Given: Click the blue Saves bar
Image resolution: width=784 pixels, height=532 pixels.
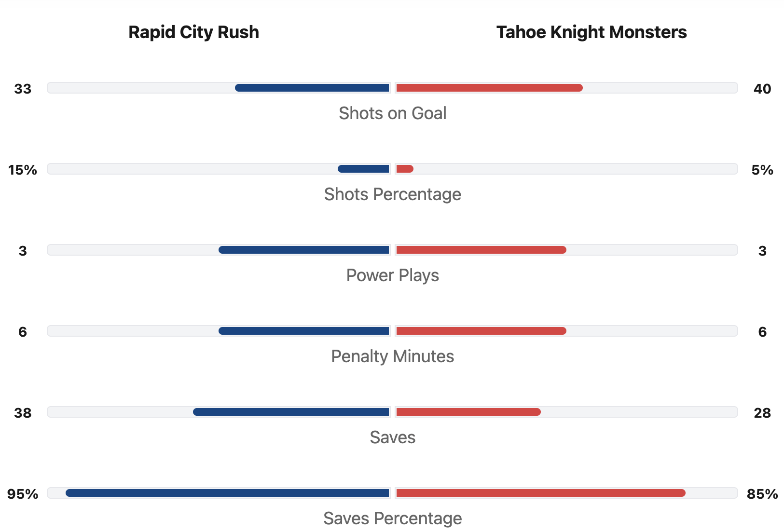Looking at the screenshot, I should click(x=291, y=412).
